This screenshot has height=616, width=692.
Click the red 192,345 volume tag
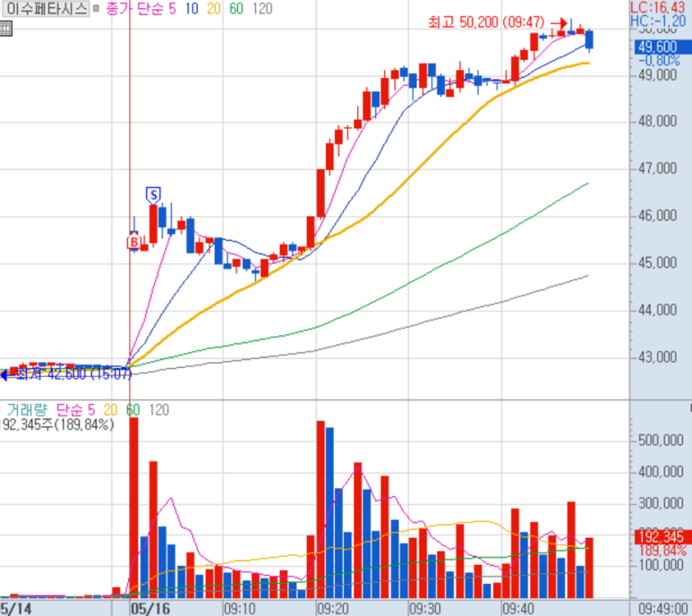pos(662,537)
